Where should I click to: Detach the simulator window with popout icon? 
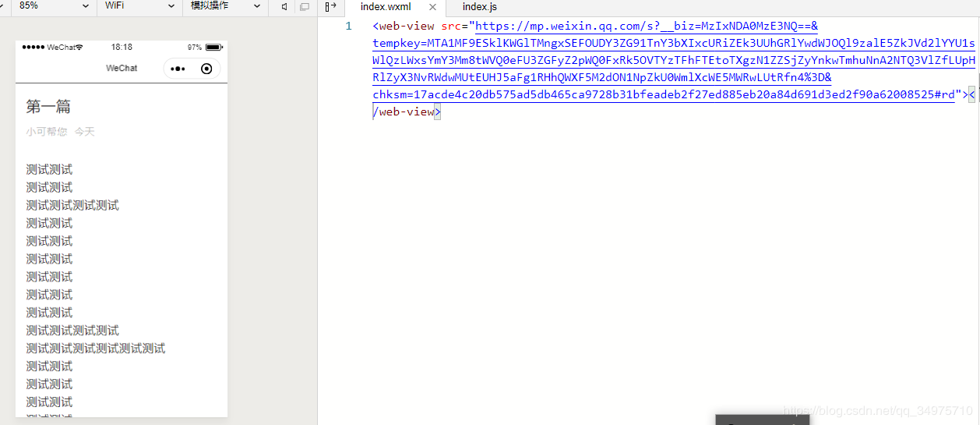coord(305,6)
